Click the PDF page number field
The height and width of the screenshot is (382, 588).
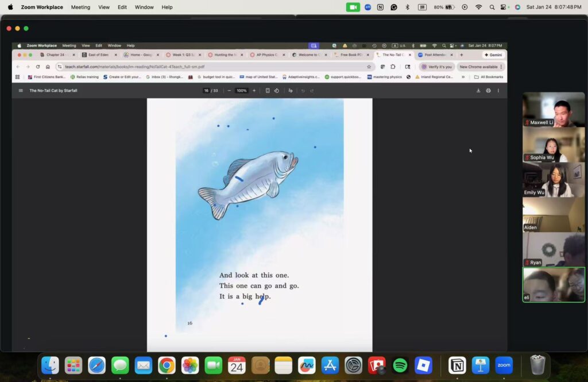(206, 91)
